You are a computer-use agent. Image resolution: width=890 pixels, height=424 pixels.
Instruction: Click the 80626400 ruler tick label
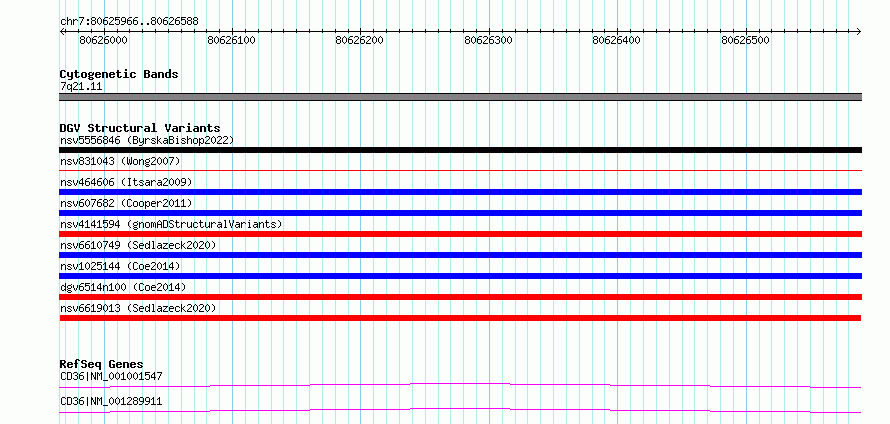[616, 40]
